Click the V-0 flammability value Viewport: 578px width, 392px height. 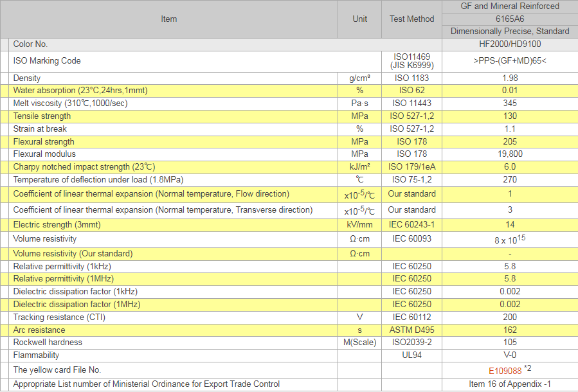click(510, 355)
